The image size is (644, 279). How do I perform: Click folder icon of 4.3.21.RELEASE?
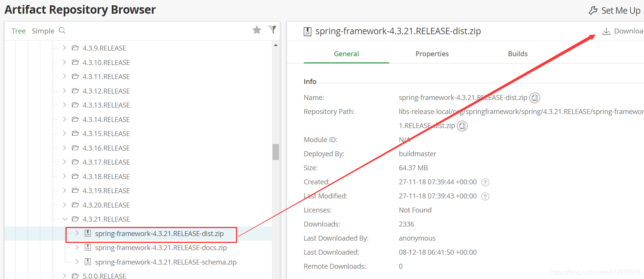(x=75, y=219)
